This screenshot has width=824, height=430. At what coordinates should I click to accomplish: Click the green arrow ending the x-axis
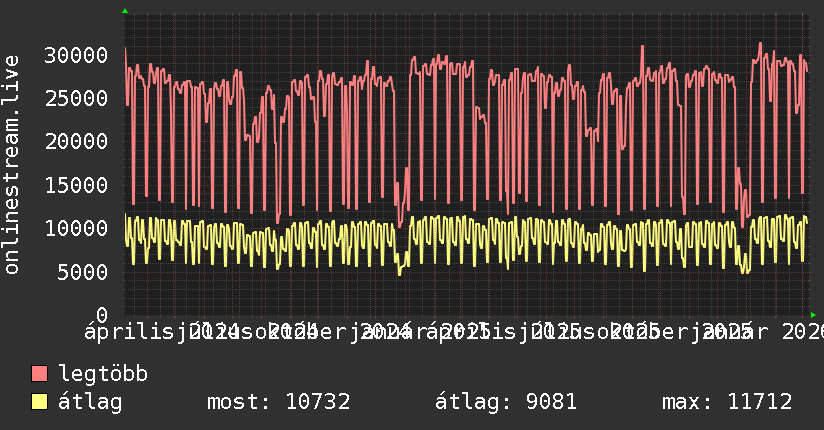[x=813, y=314]
